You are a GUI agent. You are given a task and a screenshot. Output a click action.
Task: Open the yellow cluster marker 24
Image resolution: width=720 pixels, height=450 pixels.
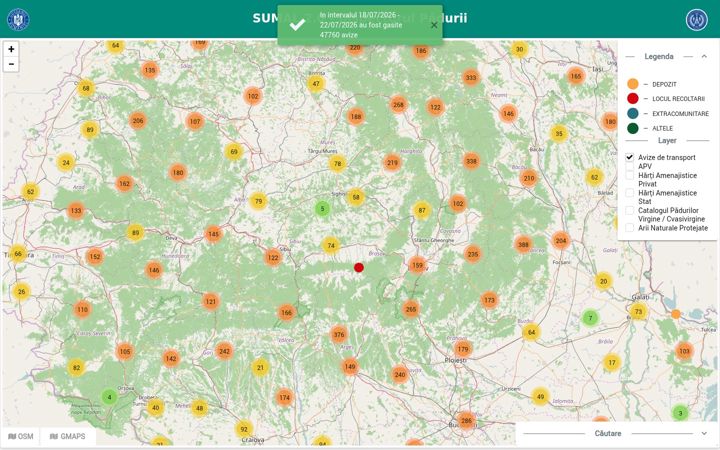66,162
